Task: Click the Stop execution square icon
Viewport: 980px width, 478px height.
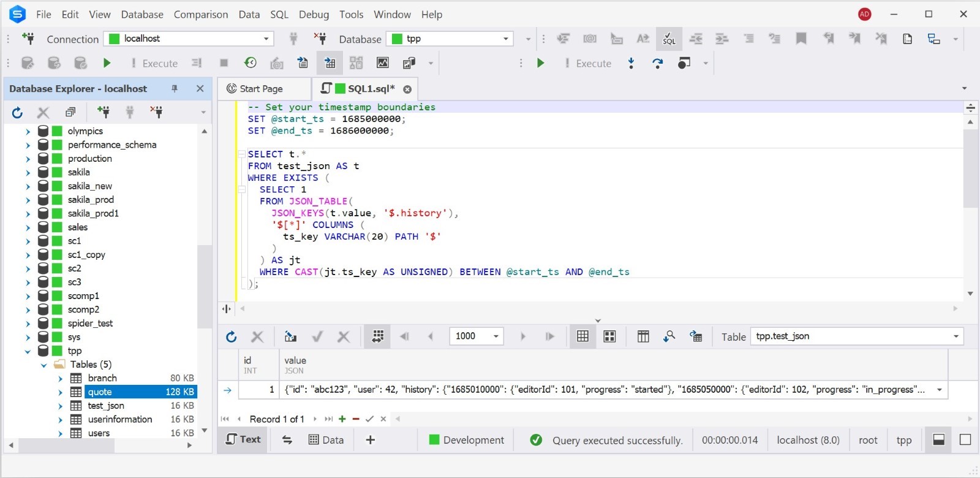Action: click(x=224, y=63)
